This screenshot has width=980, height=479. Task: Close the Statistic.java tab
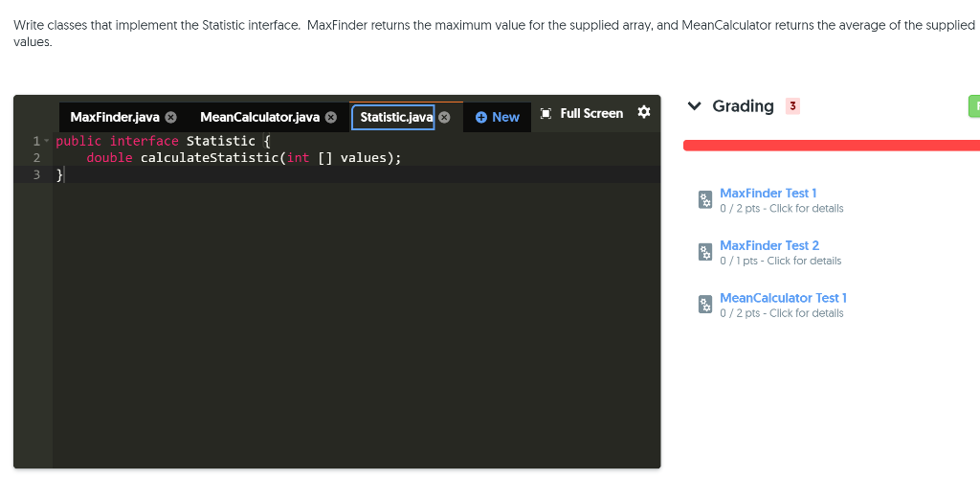pyautogui.click(x=444, y=118)
